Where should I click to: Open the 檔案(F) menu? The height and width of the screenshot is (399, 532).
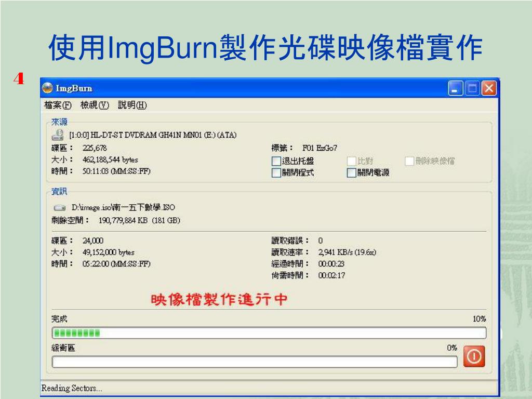pos(58,105)
